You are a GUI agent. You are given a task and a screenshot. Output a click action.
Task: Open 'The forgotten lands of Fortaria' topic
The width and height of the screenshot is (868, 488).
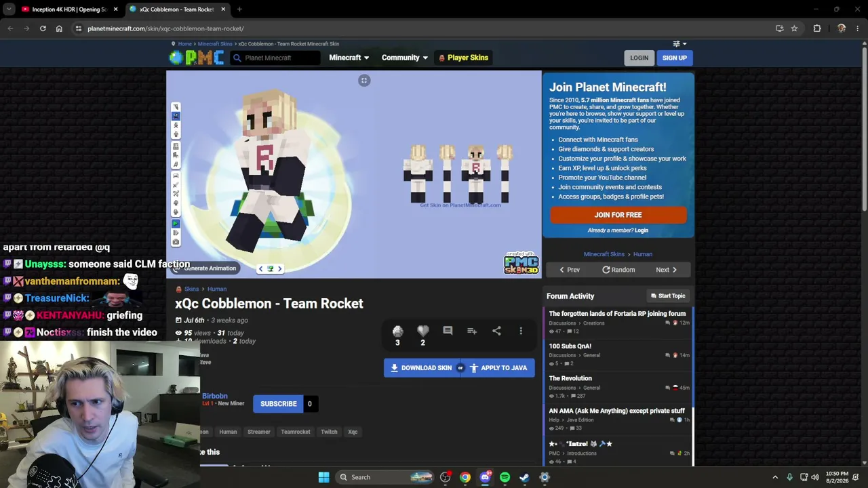pos(617,314)
